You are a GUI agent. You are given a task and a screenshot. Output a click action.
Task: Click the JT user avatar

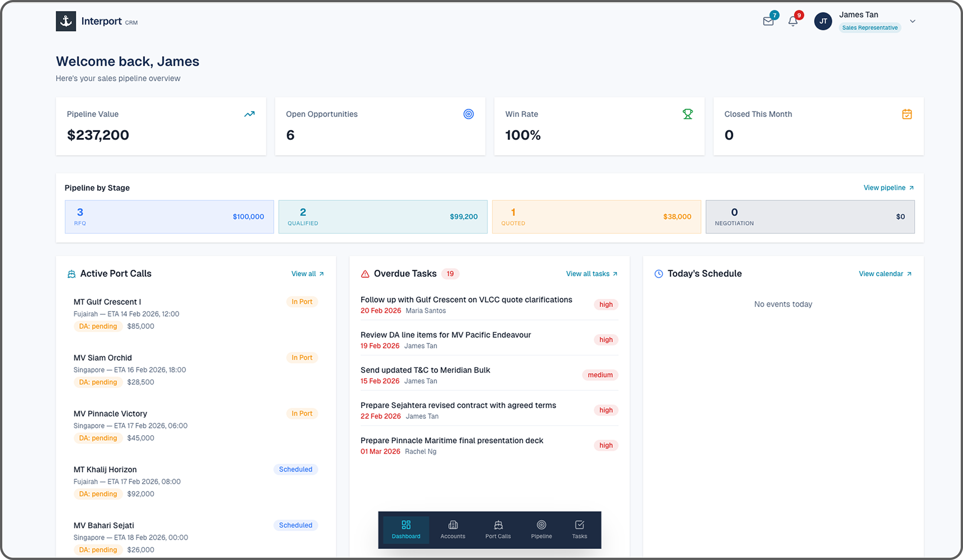pos(823,21)
